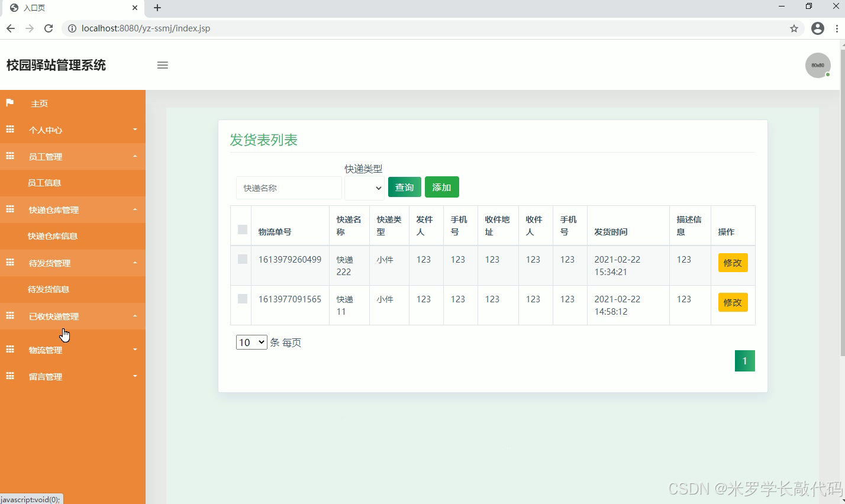Screen dimensions: 845x504
Task: Click the grid icon next to 员工管理
Action: [9, 156]
